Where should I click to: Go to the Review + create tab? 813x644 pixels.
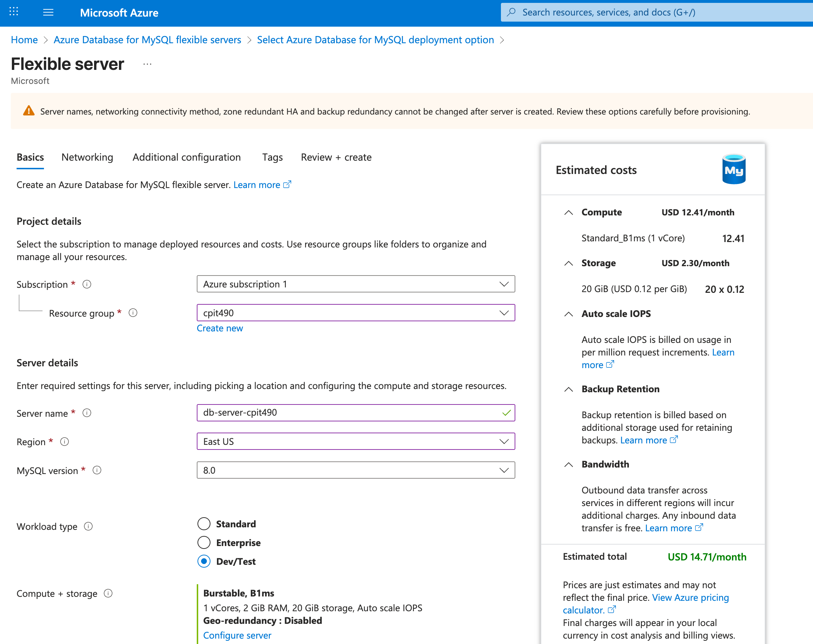[336, 157]
